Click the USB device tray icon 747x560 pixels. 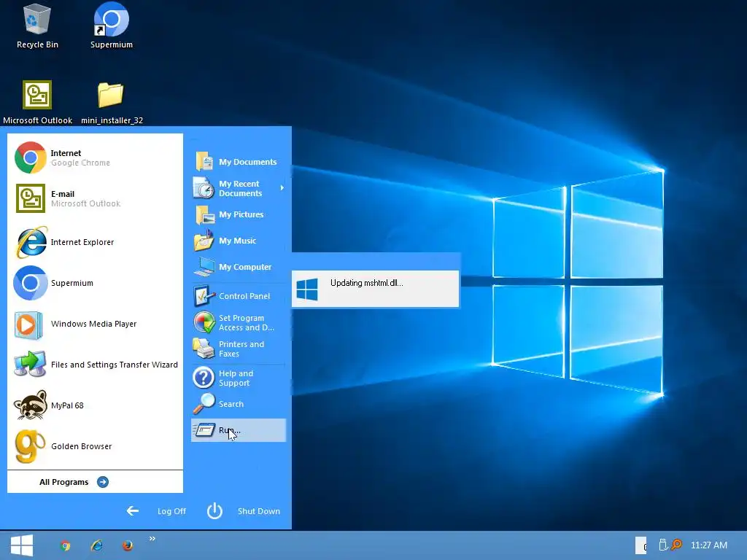(662, 544)
